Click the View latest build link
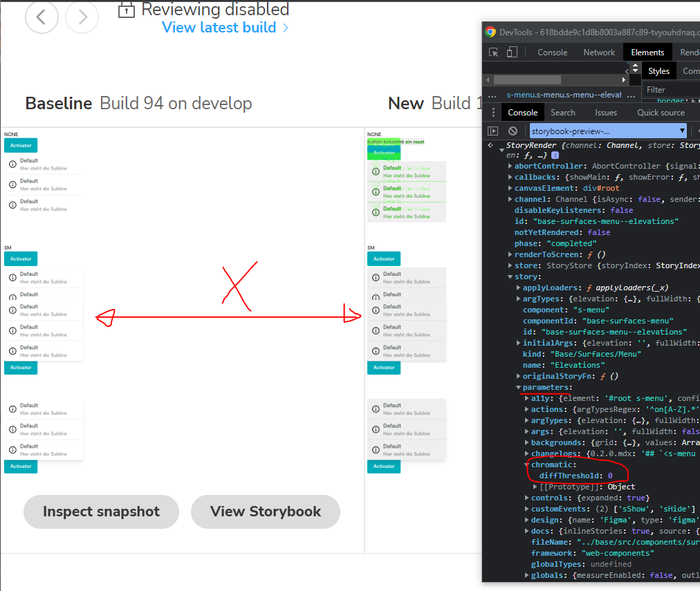The width and height of the screenshot is (700, 591). click(219, 28)
